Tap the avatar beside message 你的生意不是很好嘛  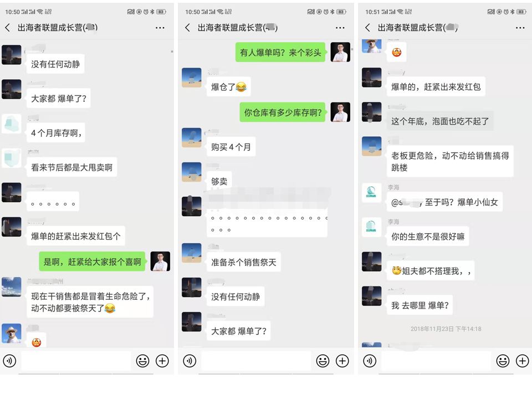(371, 227)
